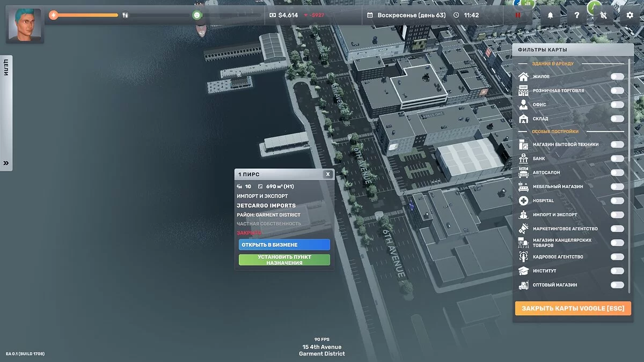This screenshot has height=362, width=644.
Task: Toggle МАРКЕТИНГОВОЕ АГЕНТСТВО filter switch
Action: point(617,228)
